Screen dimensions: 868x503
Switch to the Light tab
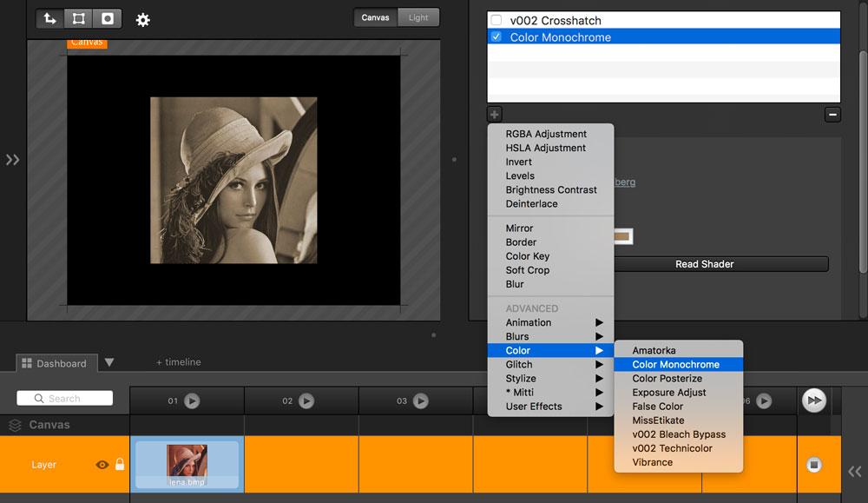[x=418, y=17]
